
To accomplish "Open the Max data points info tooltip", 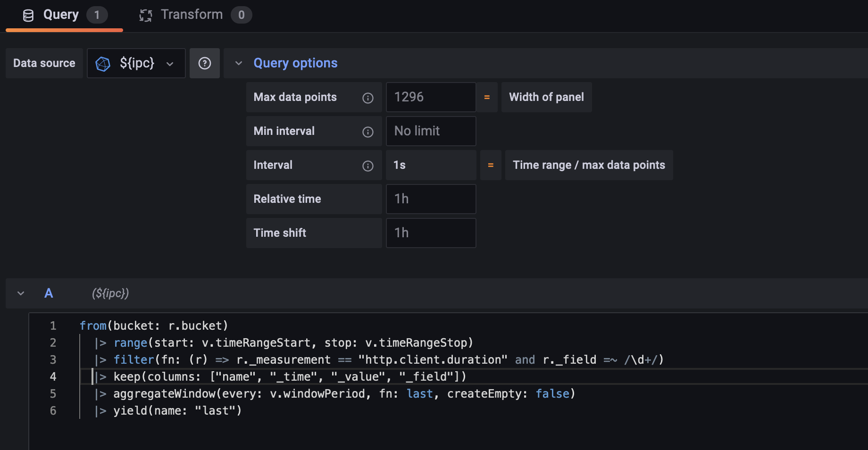I will pyautogui.click(x=367, y=98).
